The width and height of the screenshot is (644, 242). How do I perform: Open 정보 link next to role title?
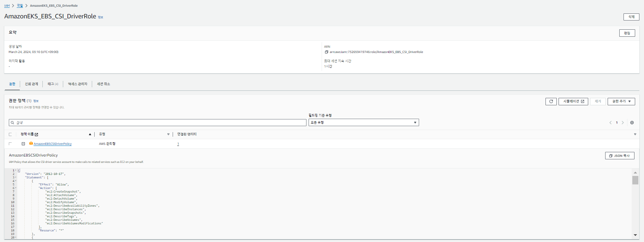click(101, 17)
